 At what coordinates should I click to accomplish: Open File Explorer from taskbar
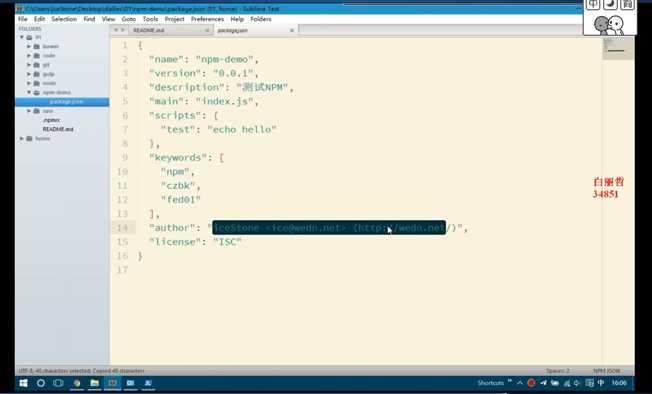[95, 383]
